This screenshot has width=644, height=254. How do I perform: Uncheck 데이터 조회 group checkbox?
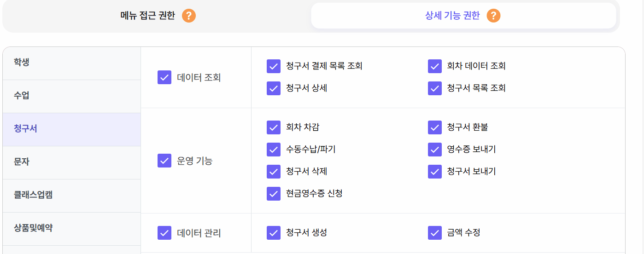point(164,77)
